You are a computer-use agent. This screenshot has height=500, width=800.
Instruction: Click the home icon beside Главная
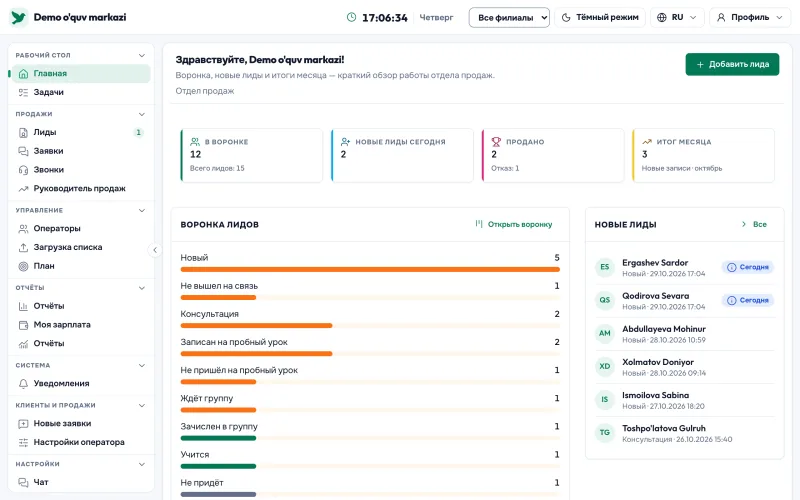23,74
